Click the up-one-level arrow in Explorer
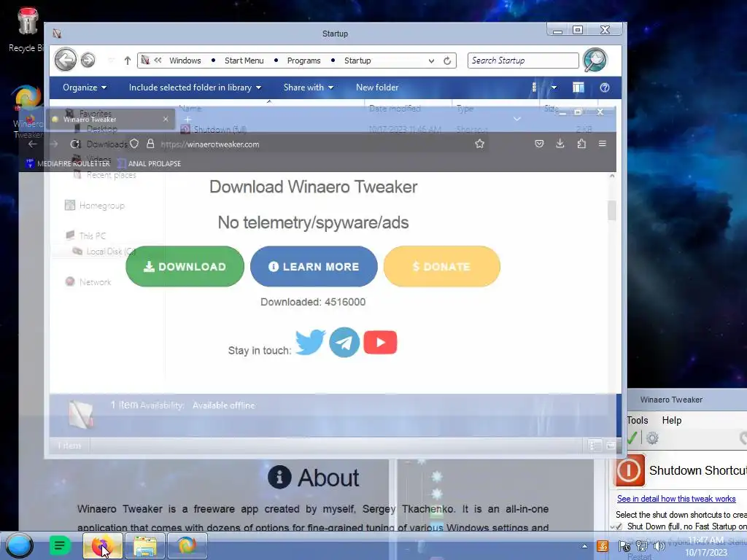The width and height of the screenshot is (747, 560). [x=127, y=61]
